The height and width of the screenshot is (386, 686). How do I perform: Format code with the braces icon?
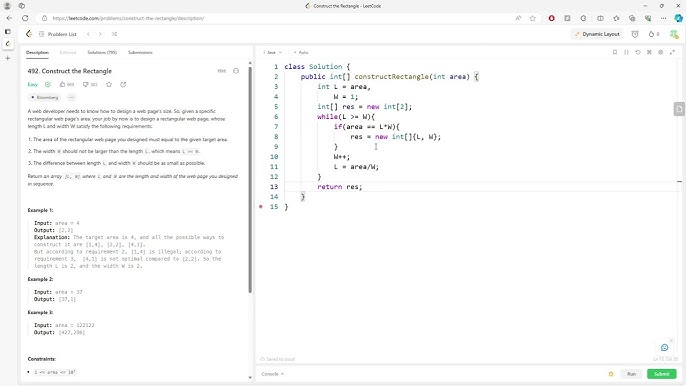626,52
